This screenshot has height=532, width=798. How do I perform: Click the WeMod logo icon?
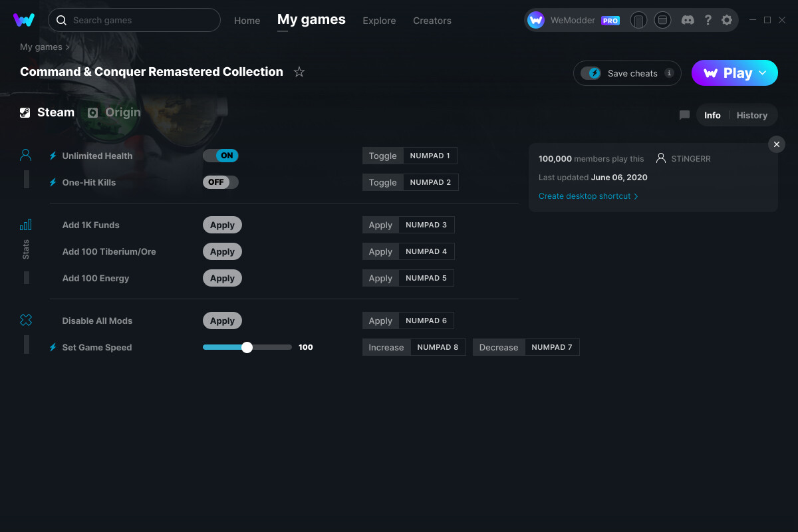(x=24, y=20)
